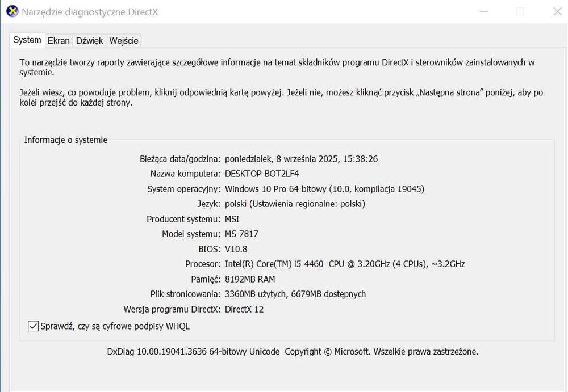The image size is (568, 392).
Task: Switch to the Ekran tab
Action: tap(59, 41)
